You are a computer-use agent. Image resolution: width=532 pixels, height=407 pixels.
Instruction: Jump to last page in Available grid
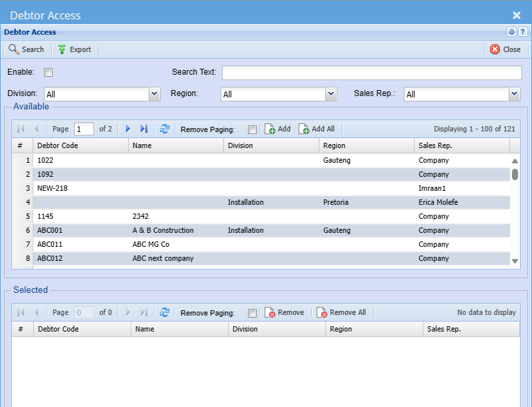[x=144, y=129]
